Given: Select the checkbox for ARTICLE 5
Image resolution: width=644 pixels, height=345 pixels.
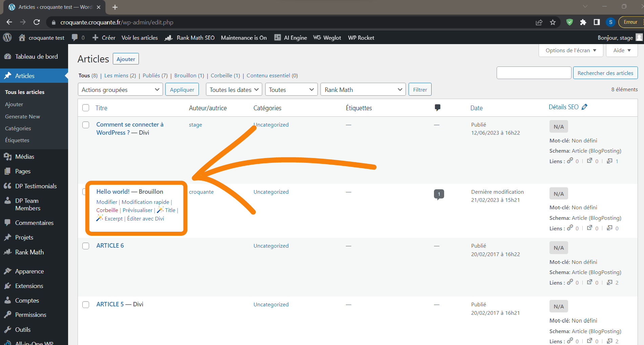Looking at the screenshot, I should (86, 305).
